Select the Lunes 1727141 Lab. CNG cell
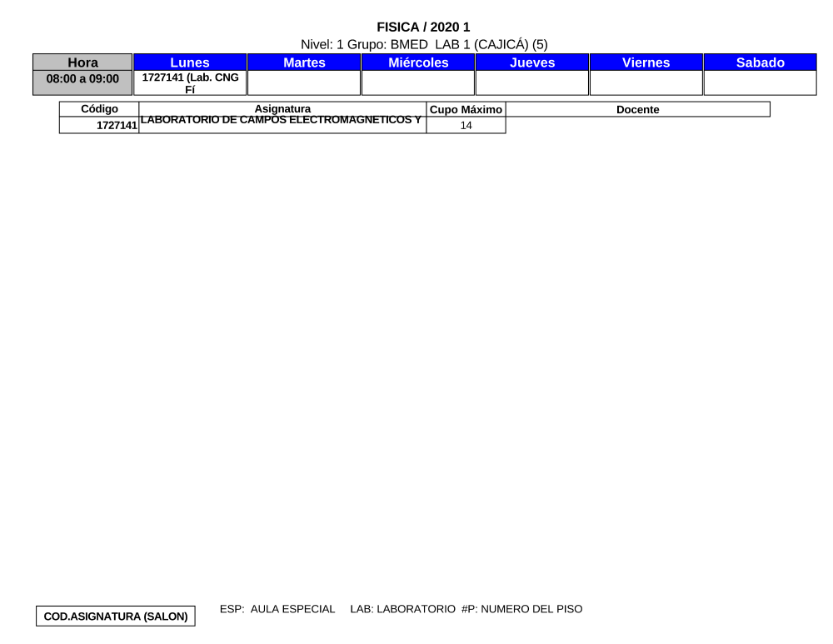Viewport: 833px width, 644px height. (x=190, y=83)
